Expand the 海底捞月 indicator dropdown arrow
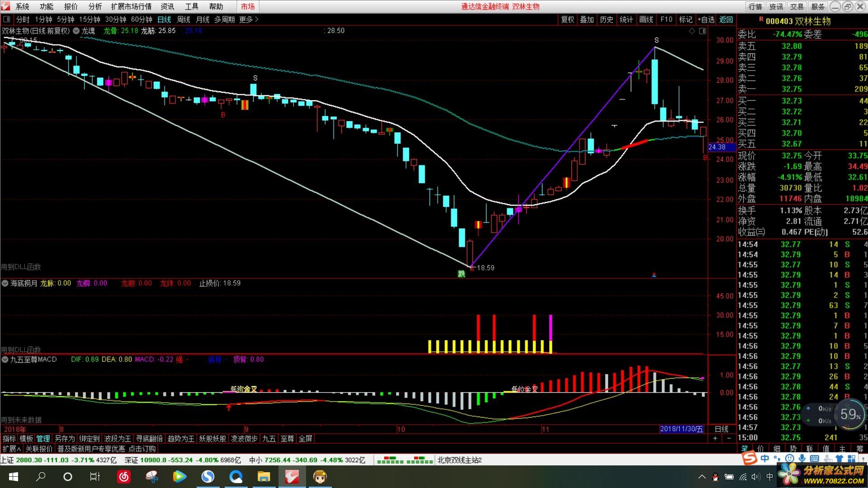868x488 pixels. pos(5,283)
